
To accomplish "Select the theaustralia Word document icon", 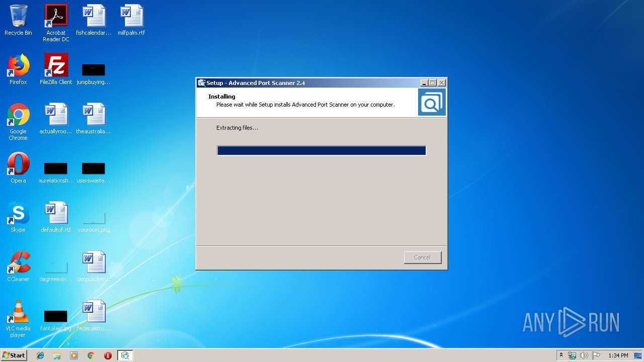I will click(94, 119).
